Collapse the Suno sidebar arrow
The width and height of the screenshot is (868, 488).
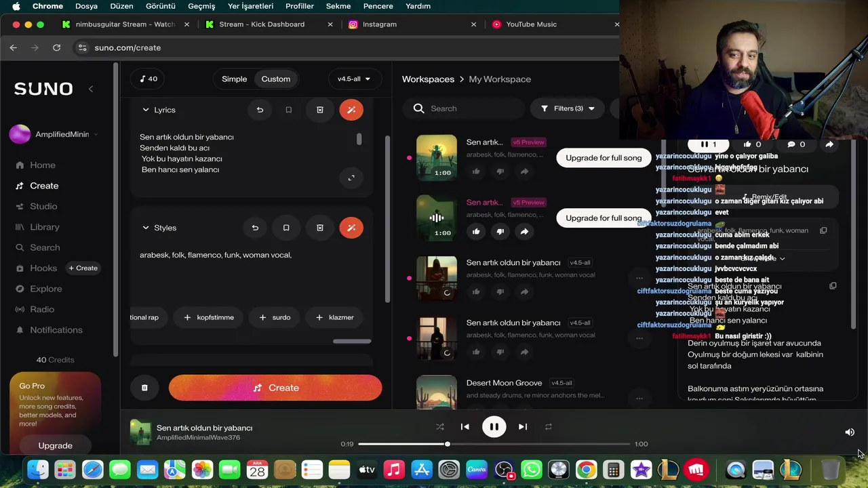[91, 89]
